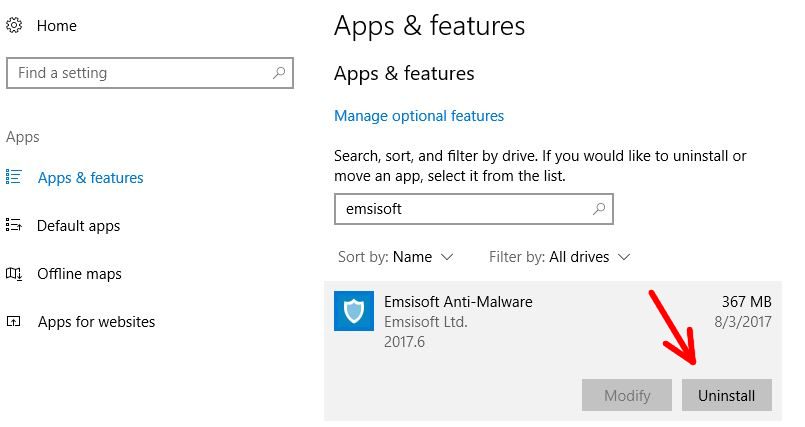The height and width of the screenshot is (427, 805).
Task: Open the Sort by Name dropdown
Action: pyautogui.click(x=395, y=257)
